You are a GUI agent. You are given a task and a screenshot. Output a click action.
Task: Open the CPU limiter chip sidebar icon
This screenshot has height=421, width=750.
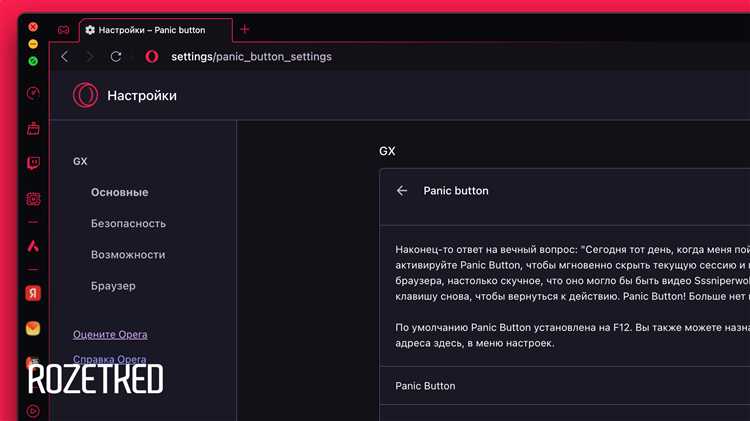pos(33,199)
